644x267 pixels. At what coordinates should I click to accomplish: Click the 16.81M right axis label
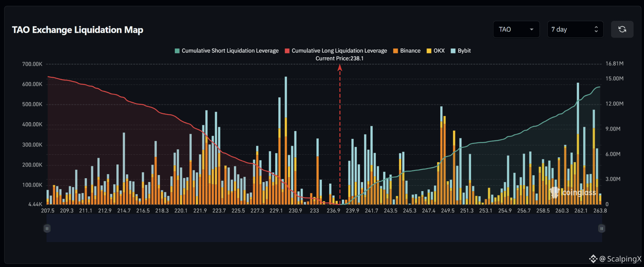(x=614, y=64)
